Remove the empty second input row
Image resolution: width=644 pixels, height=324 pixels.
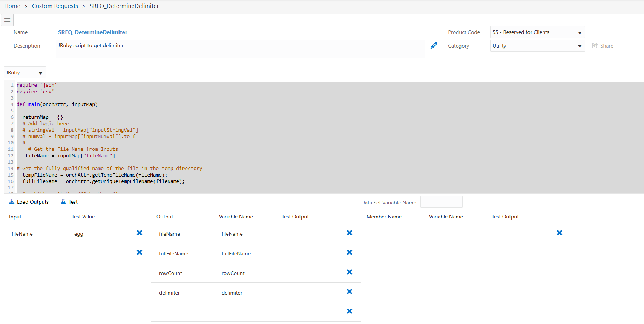pos(140,253)
